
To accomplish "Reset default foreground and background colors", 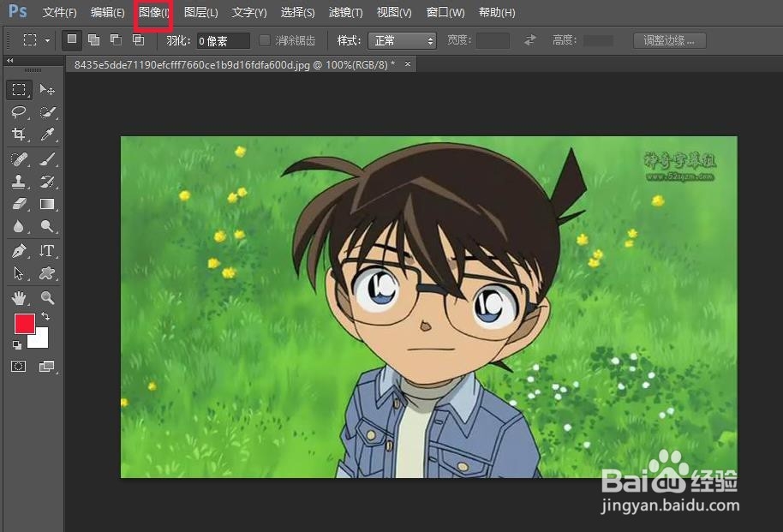I will pos(17,345).
